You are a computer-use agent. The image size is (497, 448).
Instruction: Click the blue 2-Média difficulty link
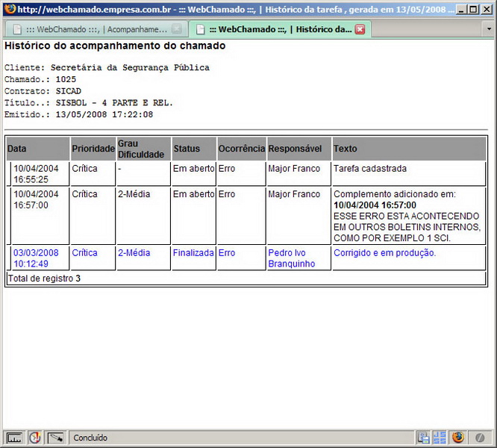pos(134,253)
